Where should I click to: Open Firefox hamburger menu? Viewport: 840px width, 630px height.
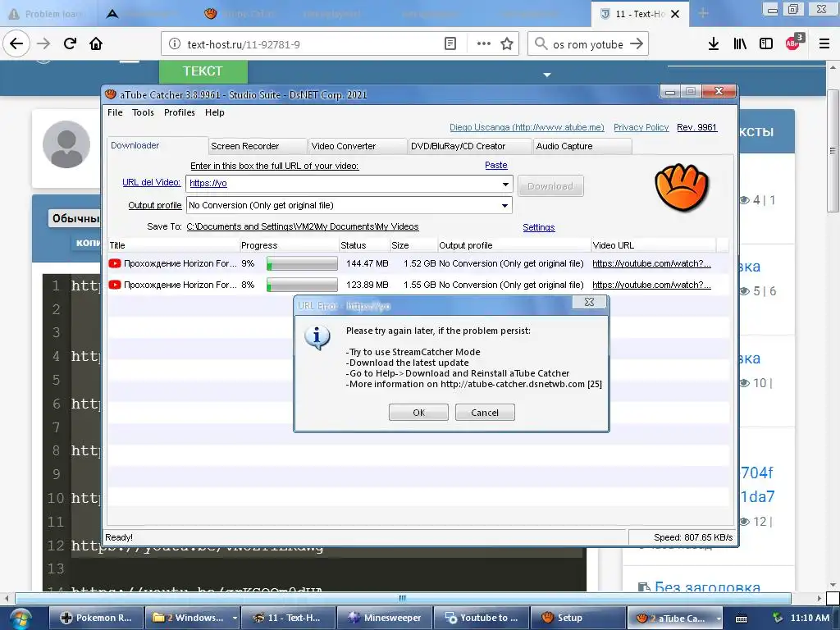click(x=824, y=44)
